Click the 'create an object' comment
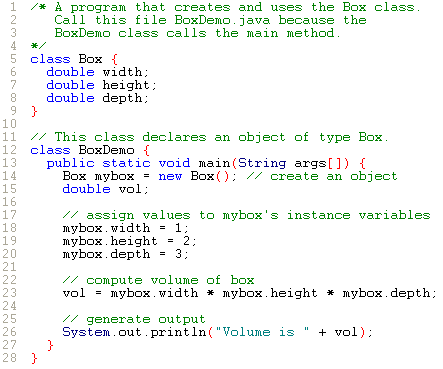The image size is (443, 369). point(322,176)
